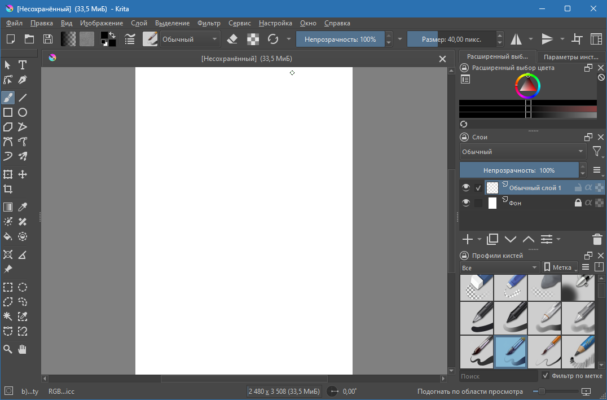Adjust brush Непрозрачность slider in toolbar

pos(340,39)
